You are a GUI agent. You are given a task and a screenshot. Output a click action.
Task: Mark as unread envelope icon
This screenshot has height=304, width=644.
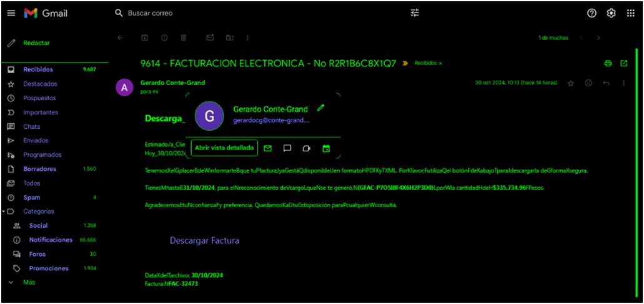[x=211, y=38]
